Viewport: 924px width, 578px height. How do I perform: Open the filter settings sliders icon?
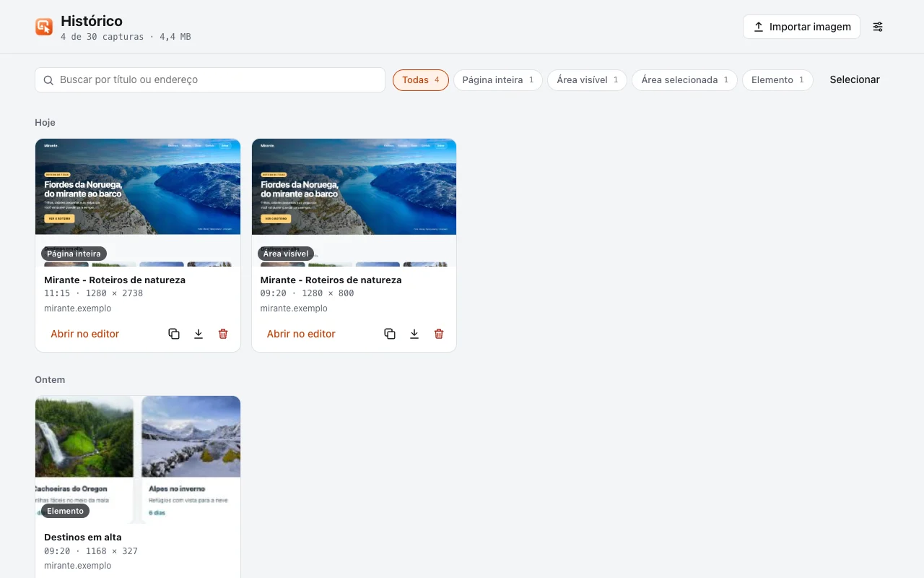coord(878,27)
